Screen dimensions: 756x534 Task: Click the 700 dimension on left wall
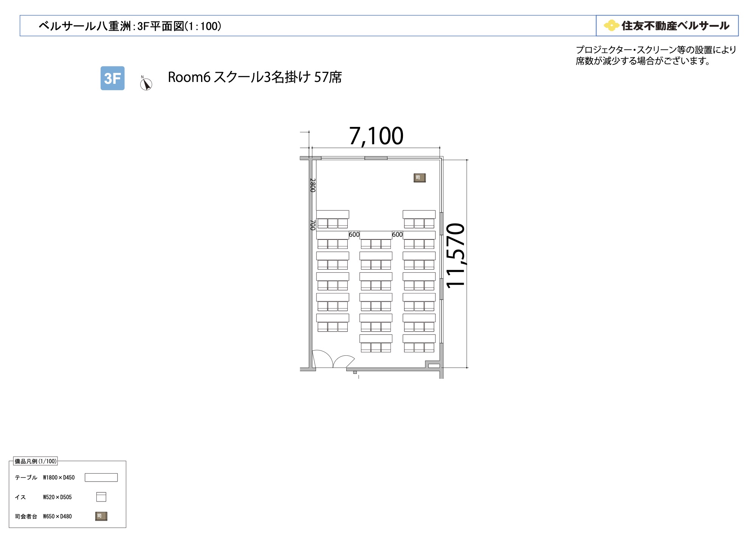313,225
